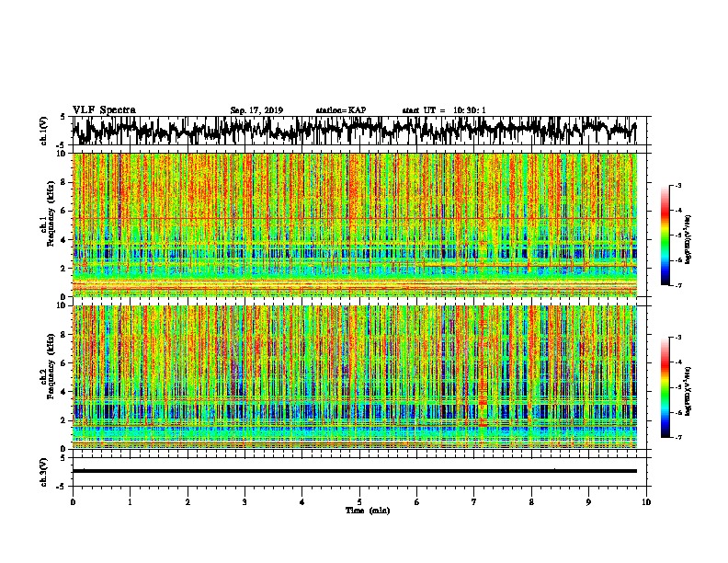Click the 'ch.1(V)' waveform axis label
Image resolution: width=728 pixels, height=563 pixels.
[x=43, y=131]
